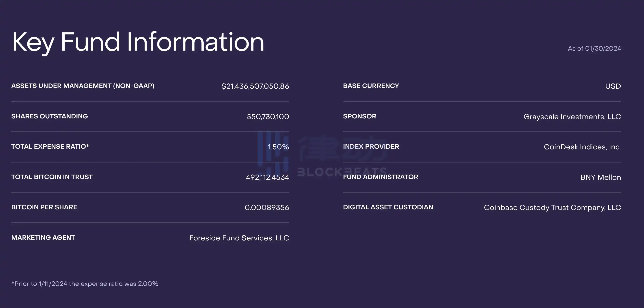Click Grayscale Investments, LLC sponsor name
The image size is (644, 308).
point(572,117)
